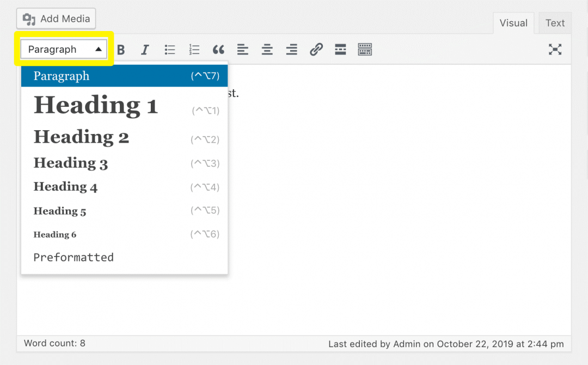Open the Paragraph format dropdown
Image resolution: width=588 pixels, height=365 pixels.
point(63,49)
